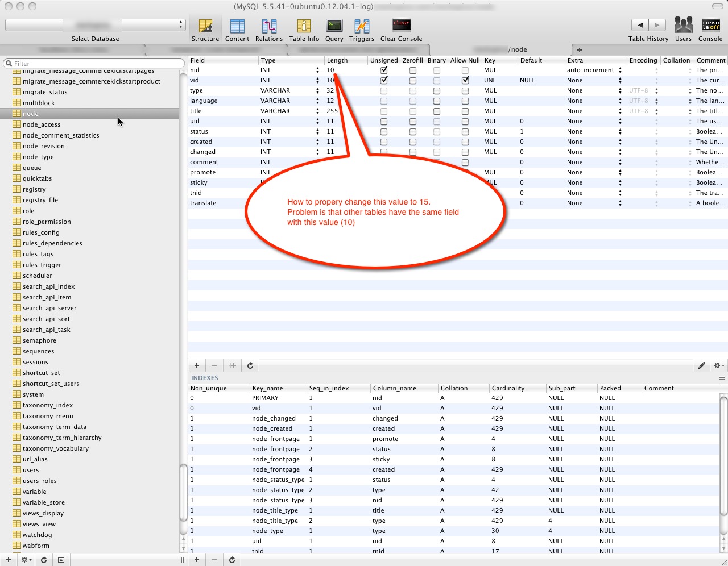Click the sidebar table list scrollbar
Viewport: 728px width, 566px height.
click(x=183, y=493)
